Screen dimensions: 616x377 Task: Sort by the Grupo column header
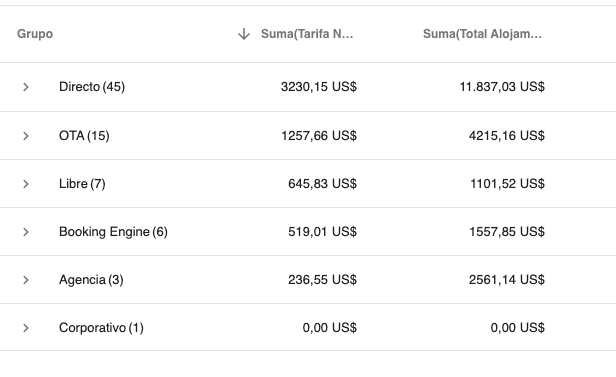point(35,34)
